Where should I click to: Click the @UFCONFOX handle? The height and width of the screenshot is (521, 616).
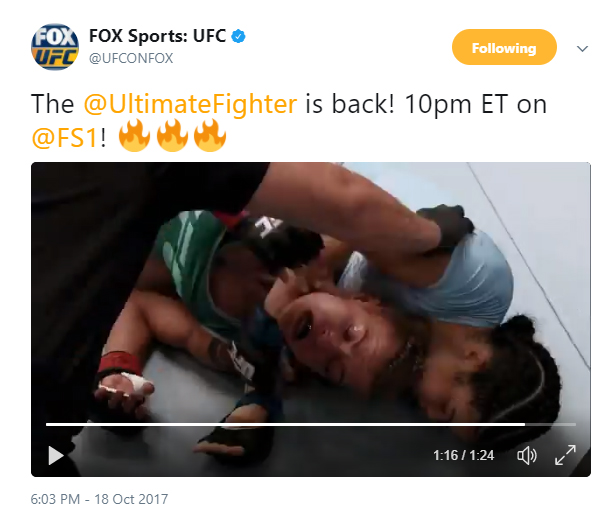click(131, 58)
